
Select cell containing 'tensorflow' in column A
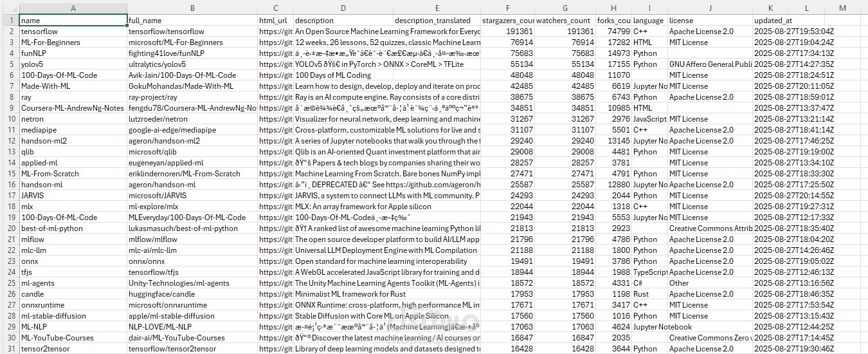point(73,32)
